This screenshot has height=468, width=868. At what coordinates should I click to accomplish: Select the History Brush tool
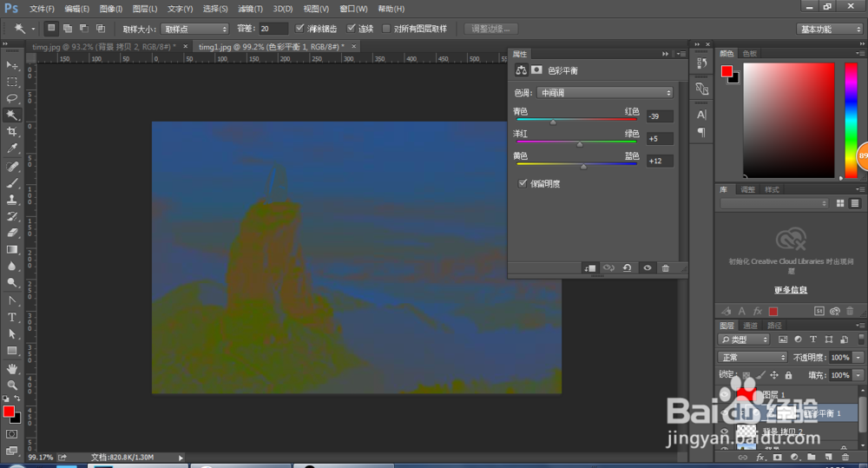tap(11, 216)
